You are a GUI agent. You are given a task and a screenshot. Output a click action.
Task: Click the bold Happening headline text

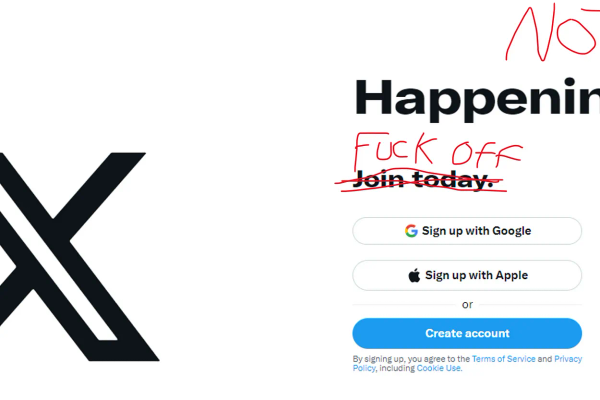[x=477, y=99]
